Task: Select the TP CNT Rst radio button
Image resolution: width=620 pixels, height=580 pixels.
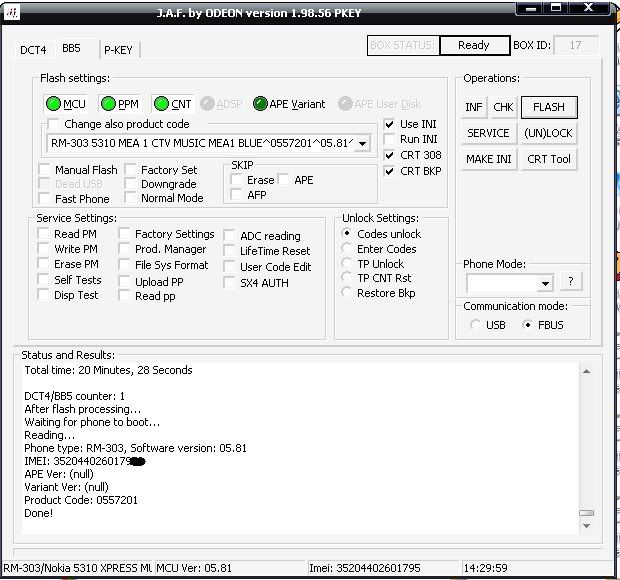Action: coord(347,278)
